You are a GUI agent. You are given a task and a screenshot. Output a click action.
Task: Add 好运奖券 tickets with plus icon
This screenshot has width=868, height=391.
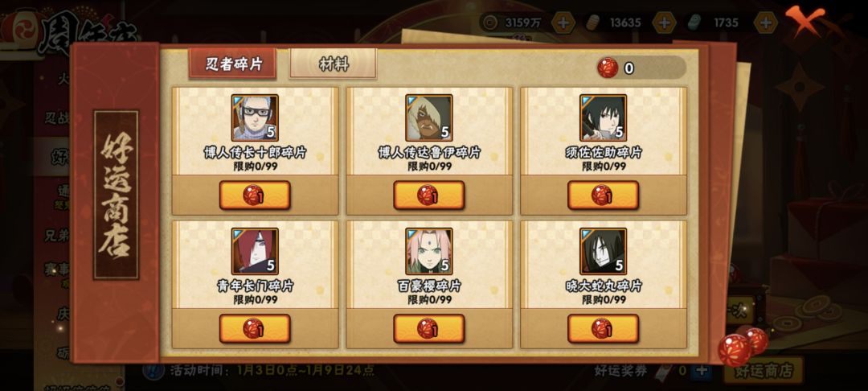pyautogui.click(x=702, y=371)
